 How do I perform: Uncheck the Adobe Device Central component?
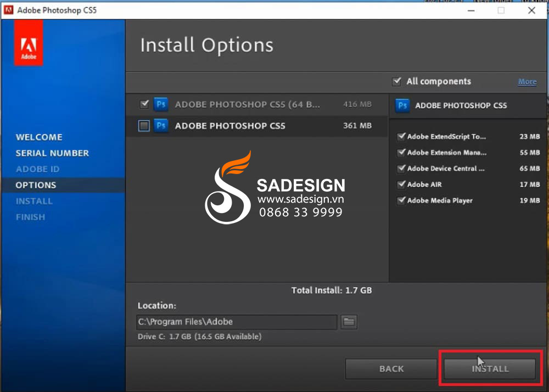click(x=401, y=169)
